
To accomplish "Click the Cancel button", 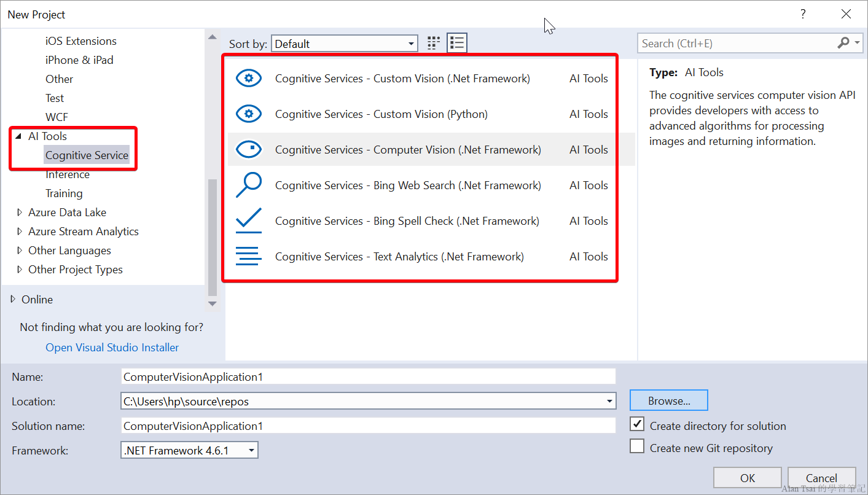I will (821, 478).
